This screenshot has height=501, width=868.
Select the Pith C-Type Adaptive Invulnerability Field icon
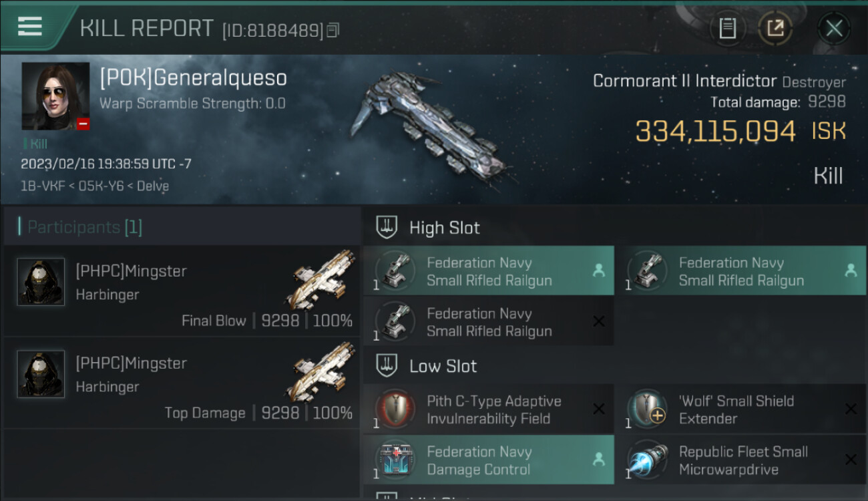[395, 409]
